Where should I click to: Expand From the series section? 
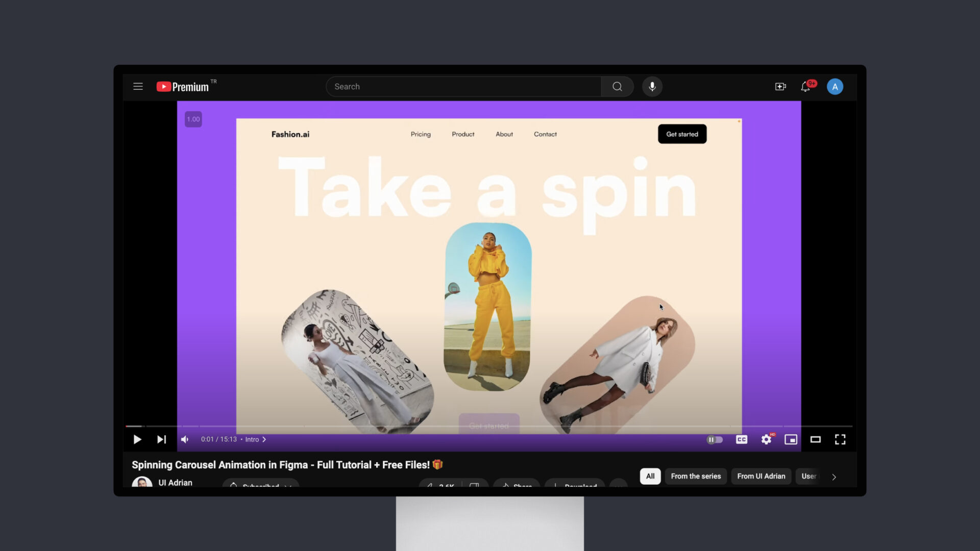[x=695, y=475]
